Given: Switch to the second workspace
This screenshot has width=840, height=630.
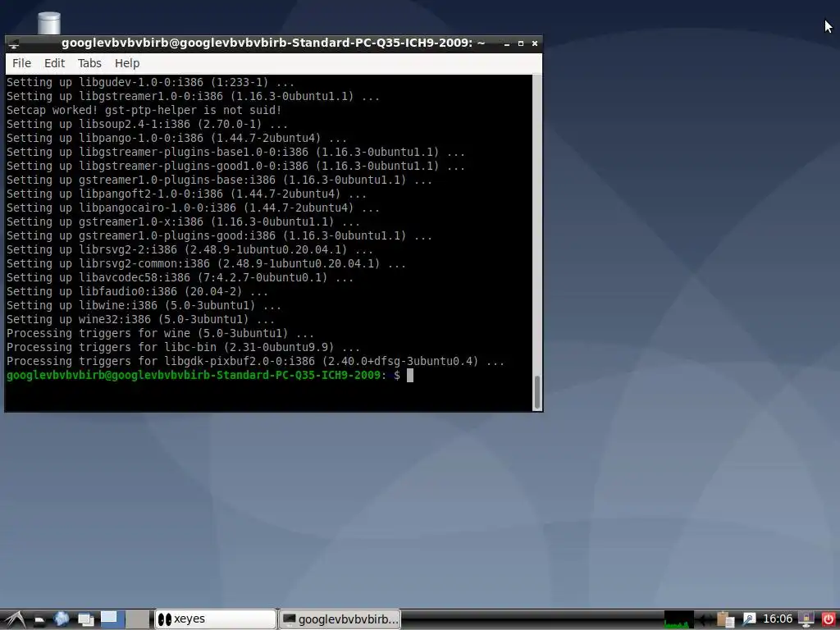Looking at the screenshot, I should 138,619.
